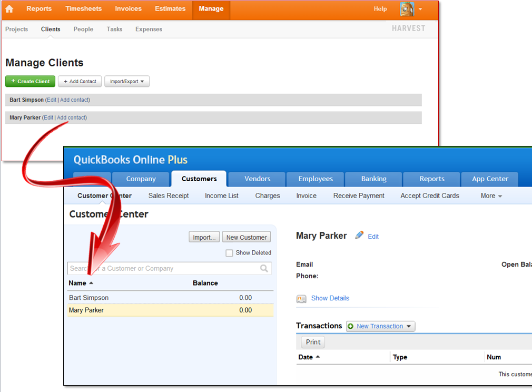
Task: Select the Manage tab in Harvest
Action: click(211, 9)
